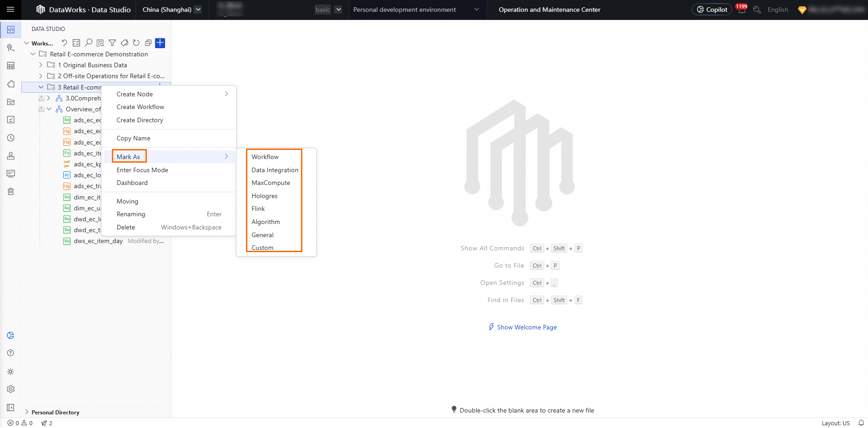Open the help question-mark icon in sidebar
The height and width of the screenshot is (428, 868).
pos(11,353)
